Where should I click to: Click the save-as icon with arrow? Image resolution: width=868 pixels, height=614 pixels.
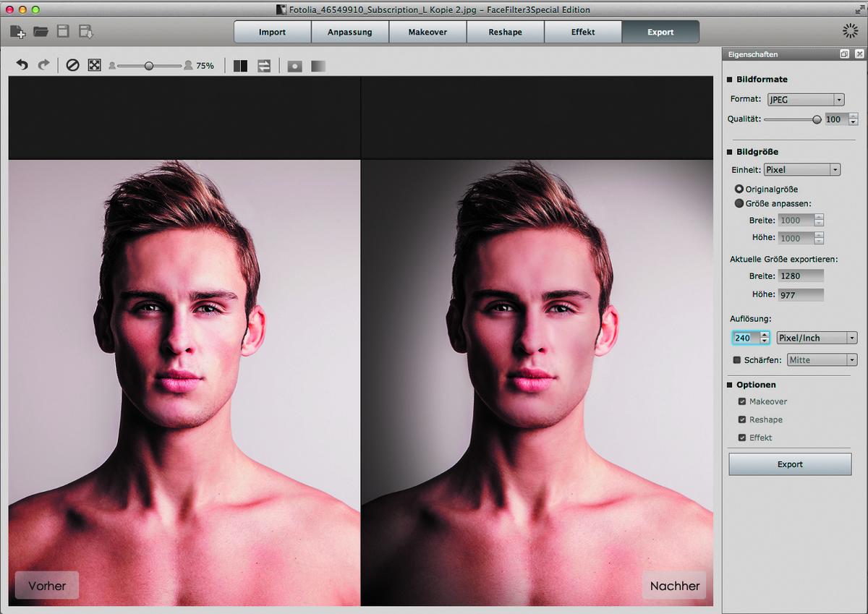point(86,31)
